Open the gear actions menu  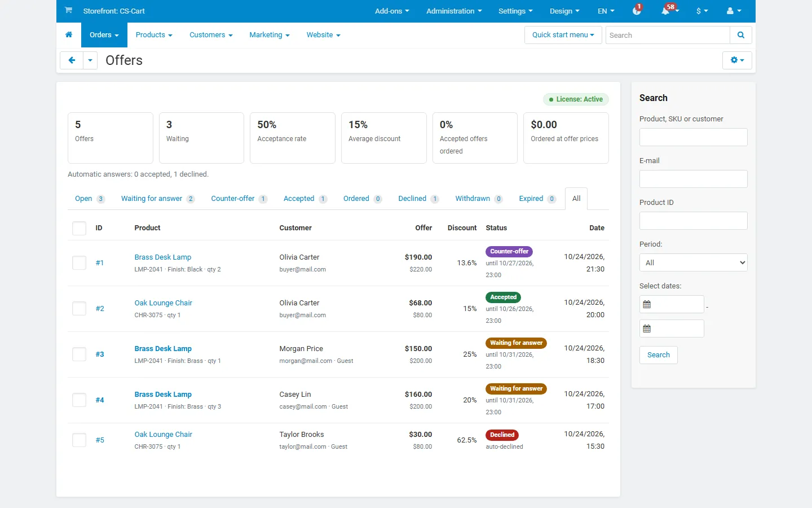click(x=737, y=60)
